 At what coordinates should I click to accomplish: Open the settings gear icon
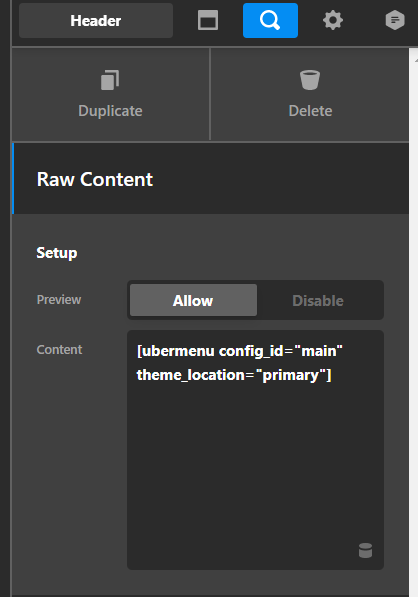333,20
